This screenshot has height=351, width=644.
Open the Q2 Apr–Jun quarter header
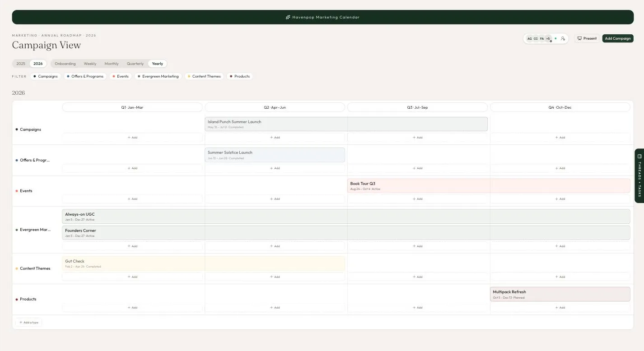point(275,107)
